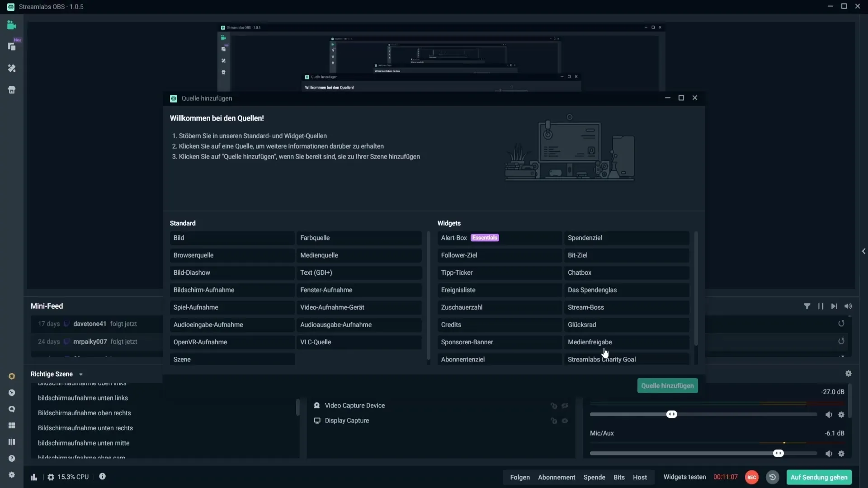
Task: Select the Text (GDI+) source type
Action: (x=359, y=273)
